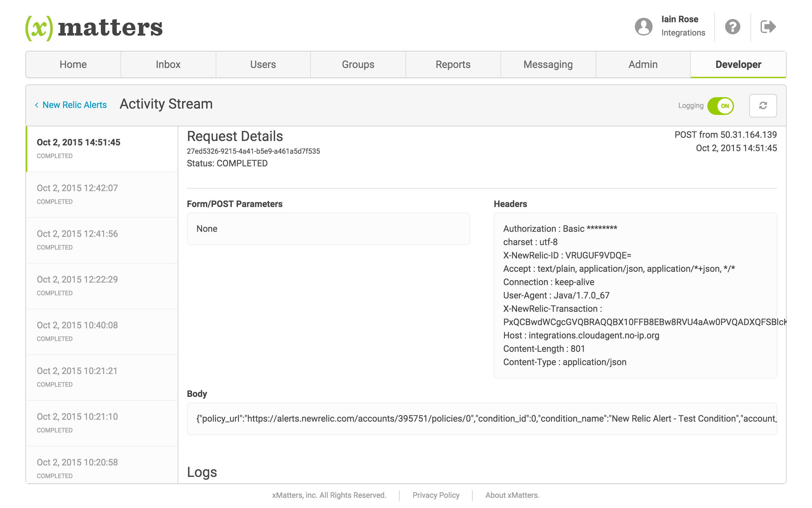The height and width of the screenshot is (508, 812).
Task: View the Oct 2, 2015 10:20:58 request
Action: click(102, 465)
